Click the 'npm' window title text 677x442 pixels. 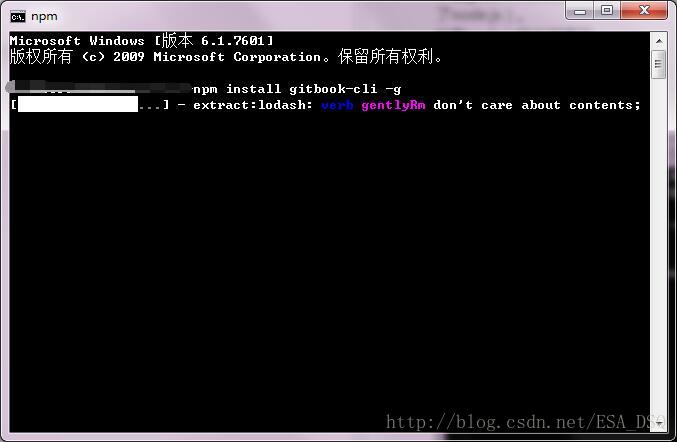[x=44, y=16]
